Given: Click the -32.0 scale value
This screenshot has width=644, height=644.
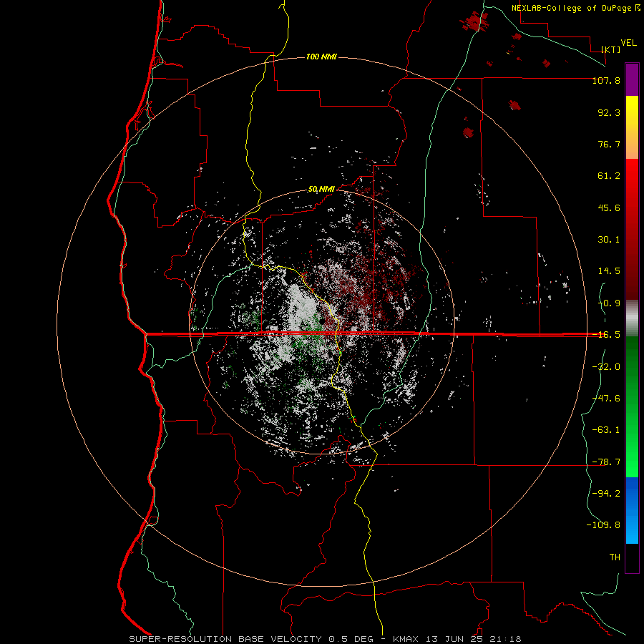Looking at the screenshot, I should [606, 367].
